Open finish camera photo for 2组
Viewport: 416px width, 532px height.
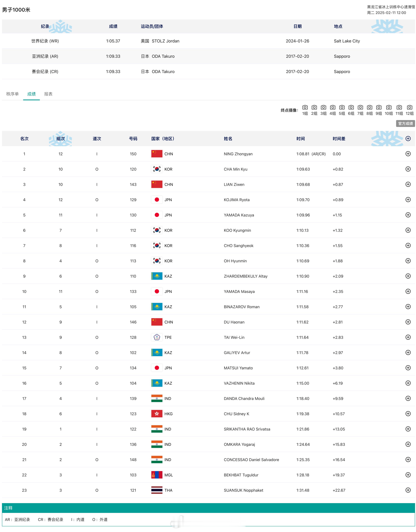pyautogui.click(x=314, y=110)
